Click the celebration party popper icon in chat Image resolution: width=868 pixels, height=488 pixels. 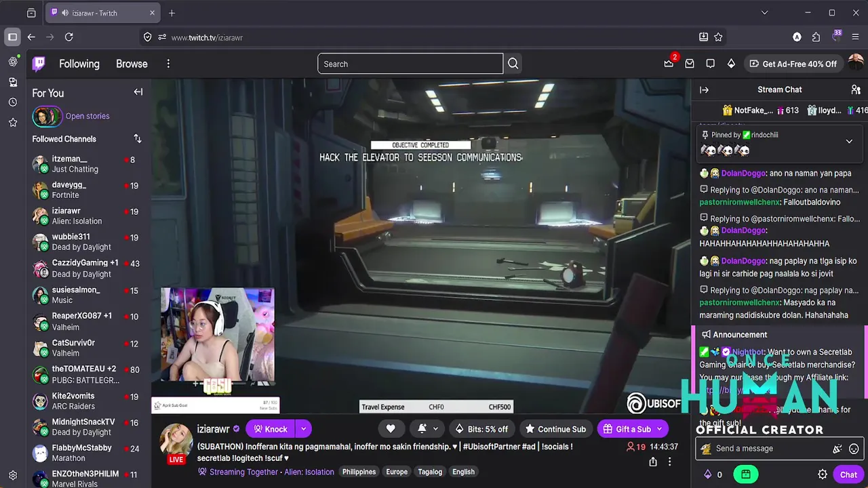coord(837,449)
